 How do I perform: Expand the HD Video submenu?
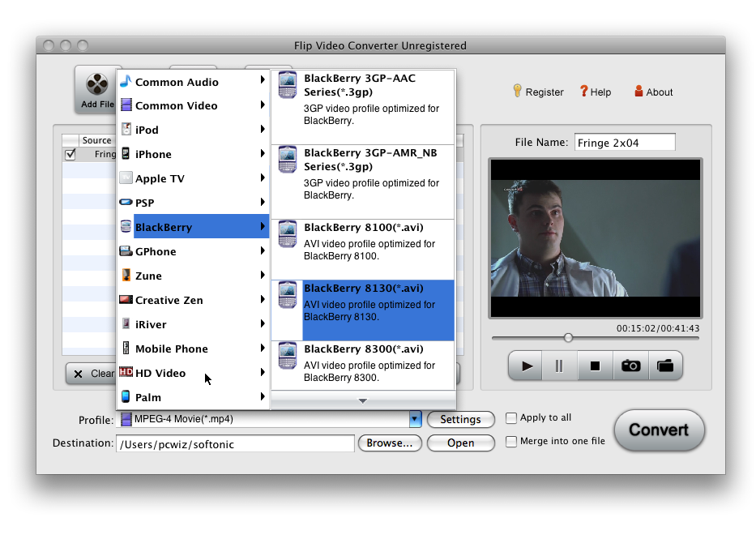point(193,373)
